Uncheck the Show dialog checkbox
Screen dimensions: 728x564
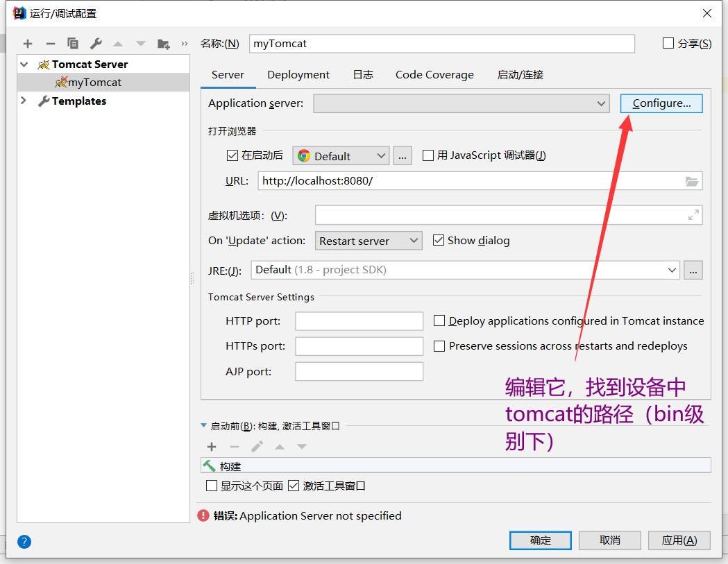point(439,240)
